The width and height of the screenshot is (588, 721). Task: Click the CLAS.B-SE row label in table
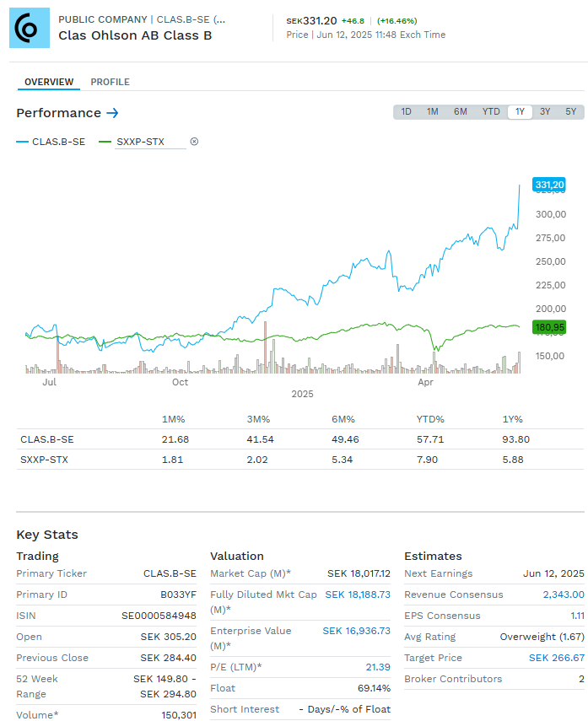click(47, 439)
